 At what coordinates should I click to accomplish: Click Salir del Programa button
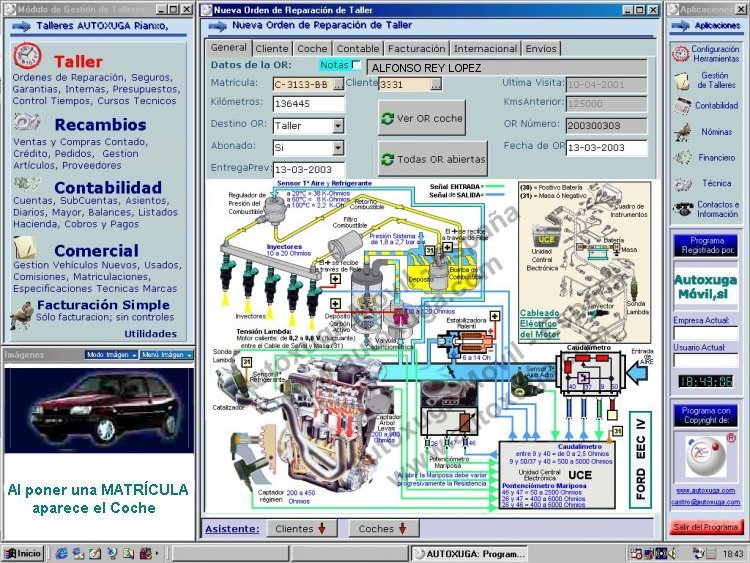pyautogui.click(x=706, y=527)
